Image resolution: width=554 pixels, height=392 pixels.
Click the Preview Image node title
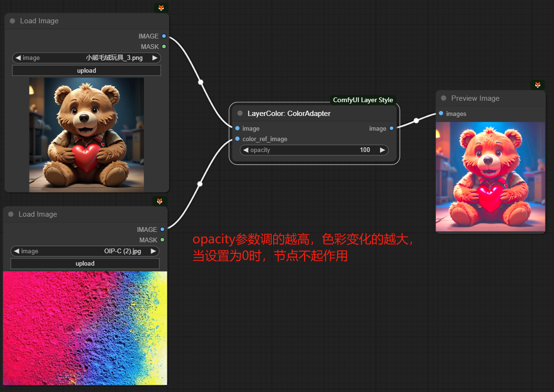coord(475,98)
